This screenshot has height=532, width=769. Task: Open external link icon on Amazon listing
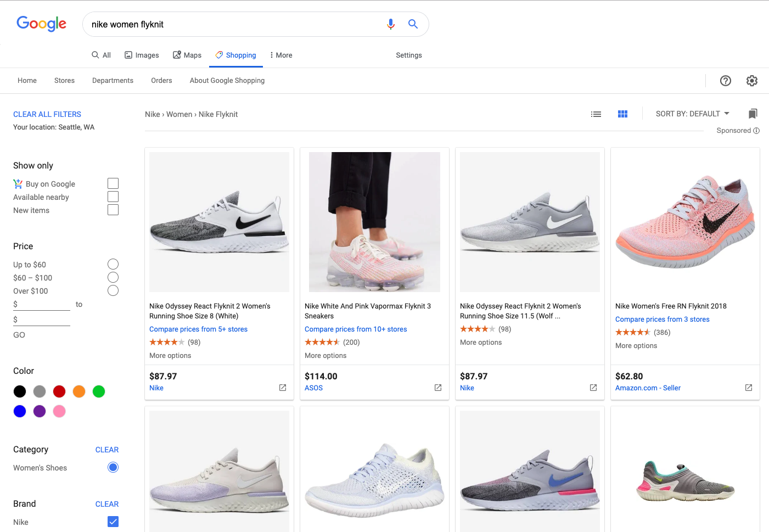pyautogui.click(x=749, y=388)
